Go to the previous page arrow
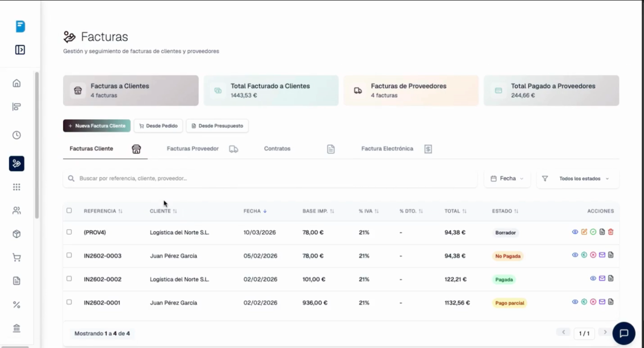The width and height of the screenshot is (644, 348). 563,332
